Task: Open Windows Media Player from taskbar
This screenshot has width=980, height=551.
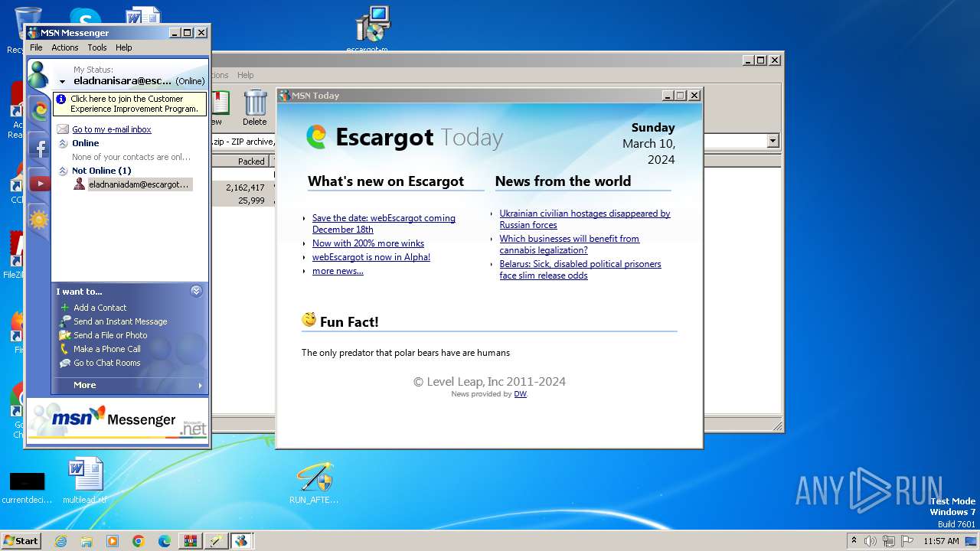Action: click(113, 541)
